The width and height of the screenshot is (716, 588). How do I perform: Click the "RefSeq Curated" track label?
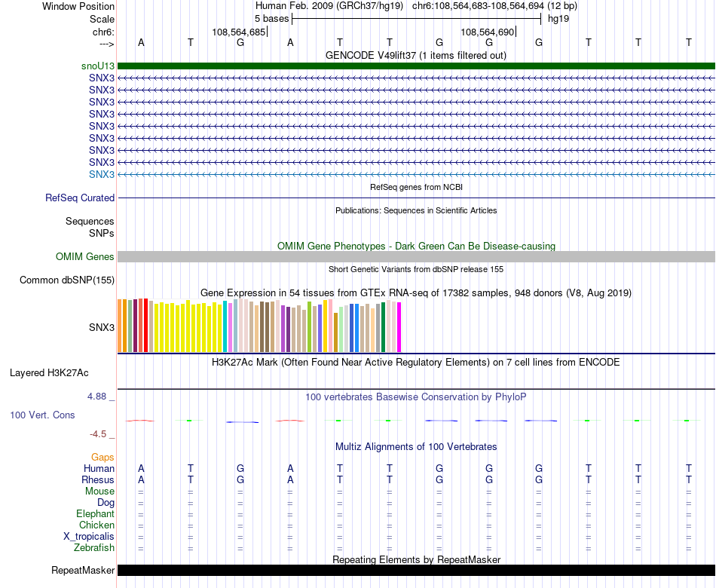pos(79,198)
